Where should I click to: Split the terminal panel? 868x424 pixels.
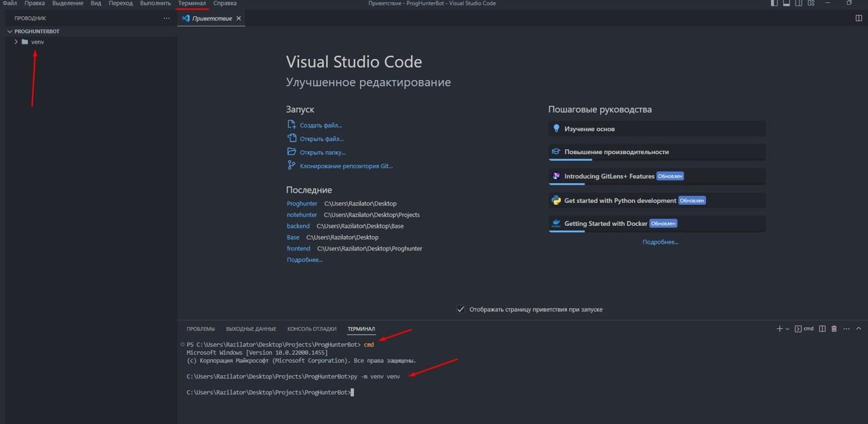pyautogui.click(x=823, y=329)
